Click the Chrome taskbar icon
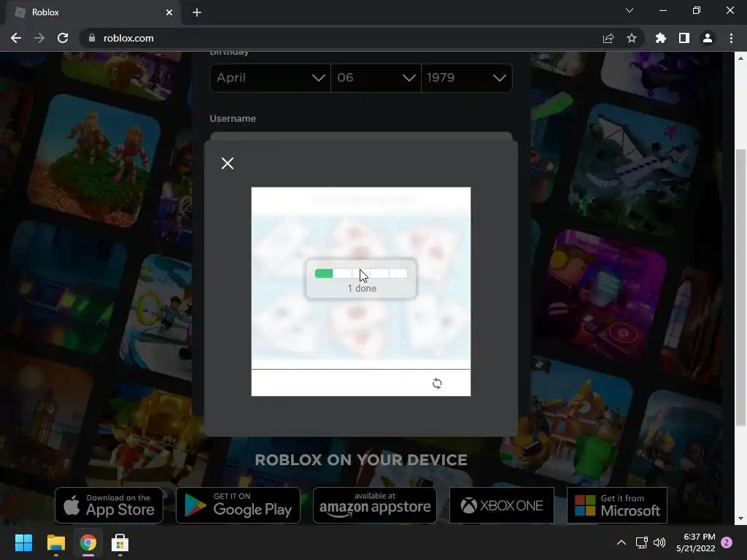 tap(88, 542)
